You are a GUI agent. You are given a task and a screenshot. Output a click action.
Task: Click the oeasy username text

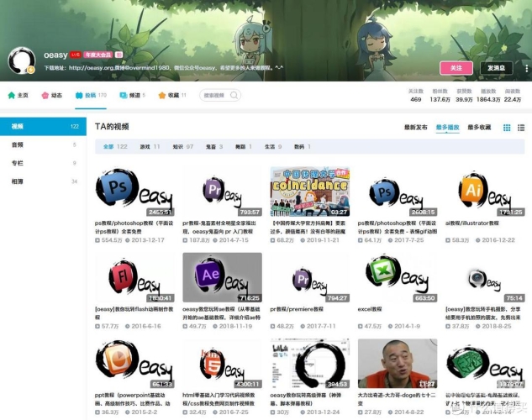55,55
